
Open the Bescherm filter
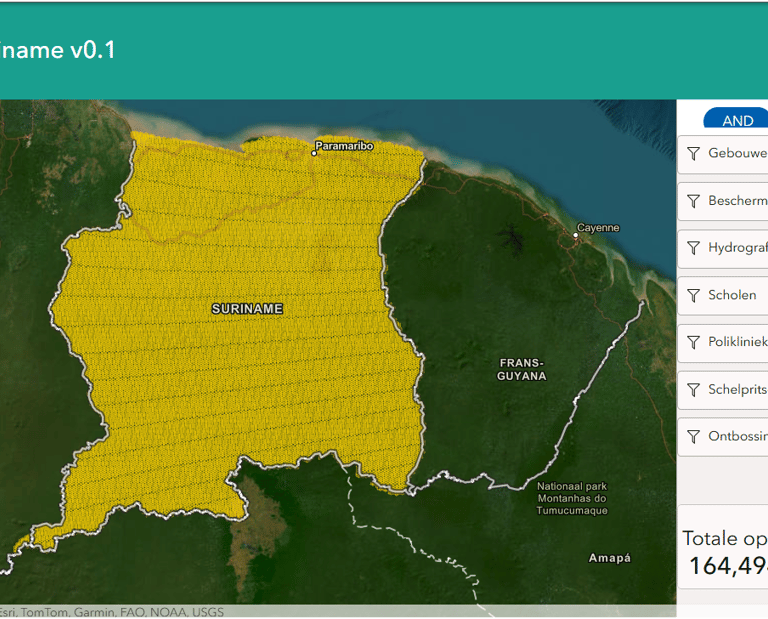click(723, 201)
